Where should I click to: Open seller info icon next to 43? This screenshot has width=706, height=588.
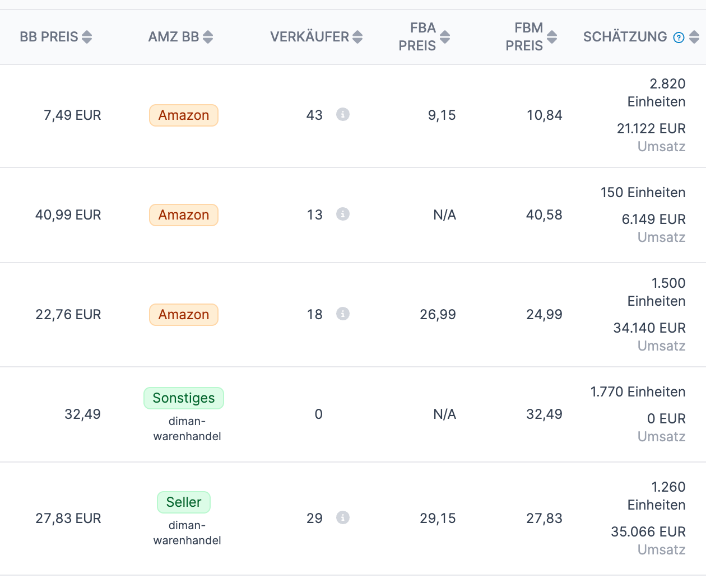click(342, 114)
